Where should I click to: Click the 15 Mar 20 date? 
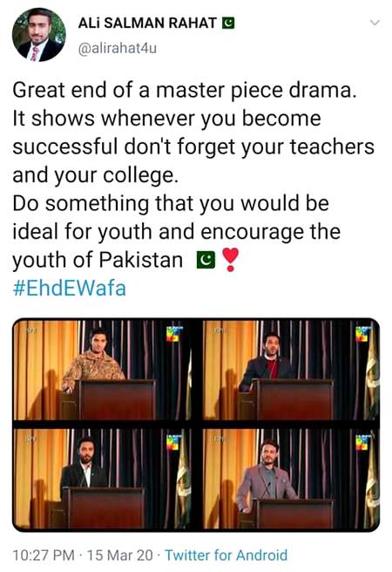(x=120, y=555)
